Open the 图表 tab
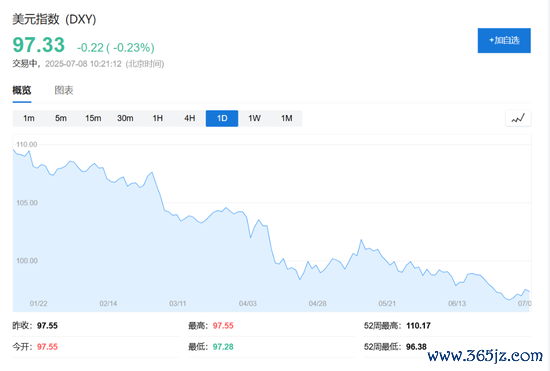This screenshot has height=371, width=550. coord(64,90)
